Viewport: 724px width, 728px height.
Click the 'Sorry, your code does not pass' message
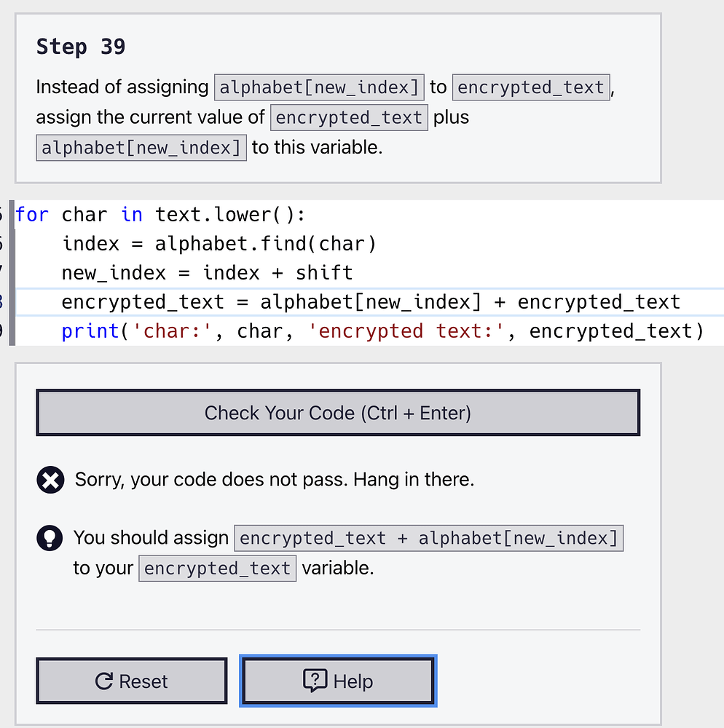click(274, 480)
